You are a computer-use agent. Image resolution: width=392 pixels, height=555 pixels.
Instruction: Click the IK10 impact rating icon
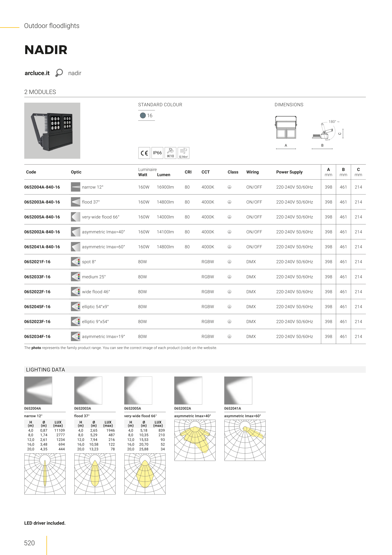pos(170,153)
